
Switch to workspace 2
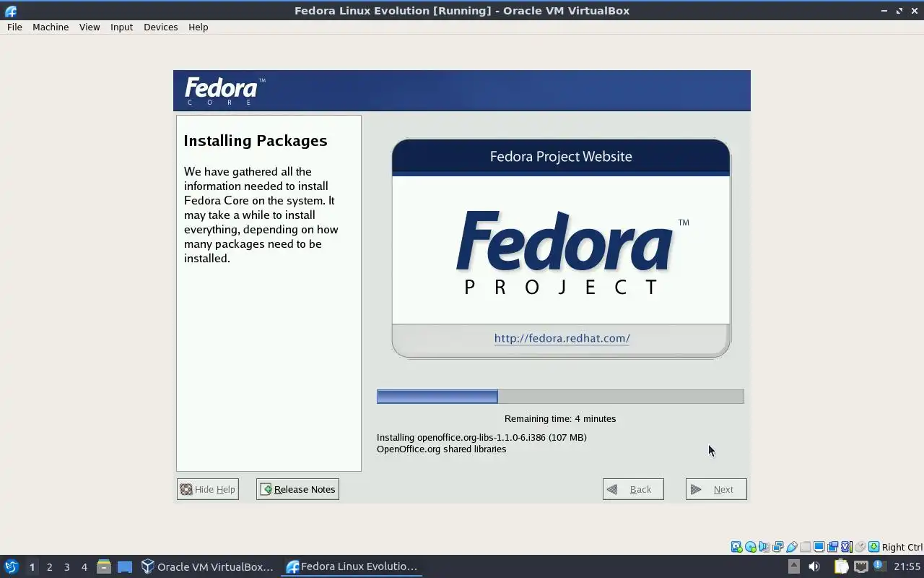point(49,566)
